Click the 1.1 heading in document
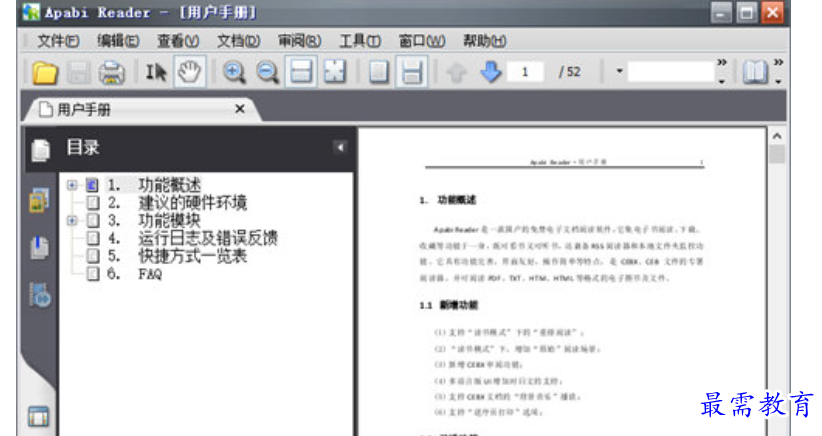Image resolution: width=822 pixels, height=436 pixels. click(449, 305)
